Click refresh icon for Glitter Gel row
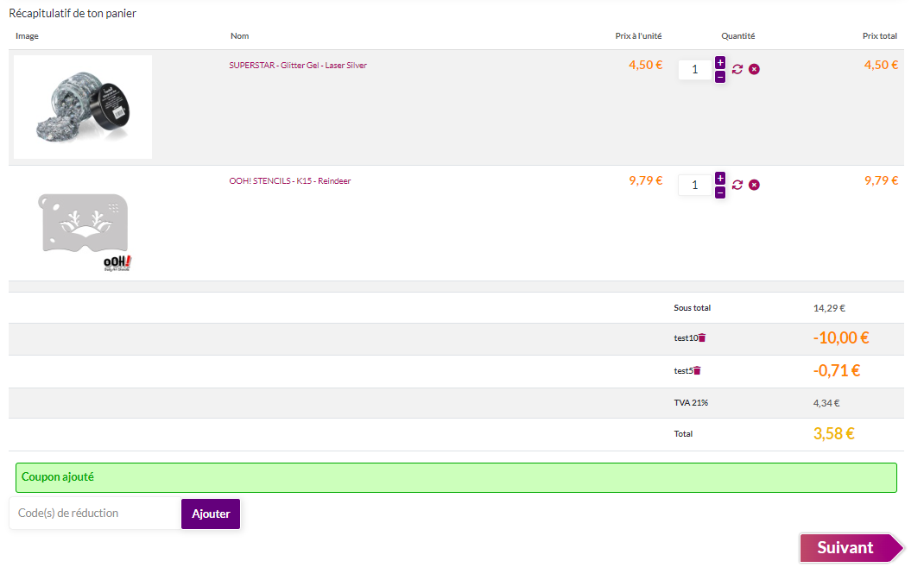The height and width of the screenshot is (580, 924). (x=737, y=69)
